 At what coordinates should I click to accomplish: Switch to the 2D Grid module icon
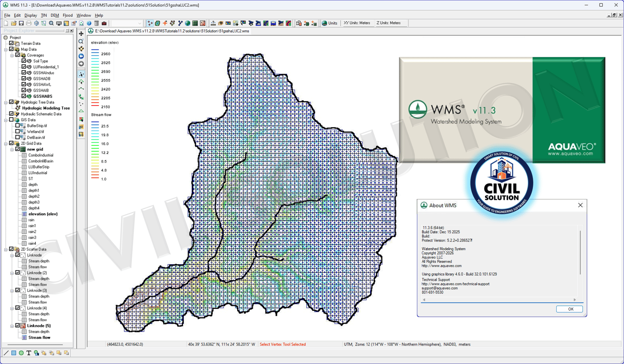pos(195,23)
